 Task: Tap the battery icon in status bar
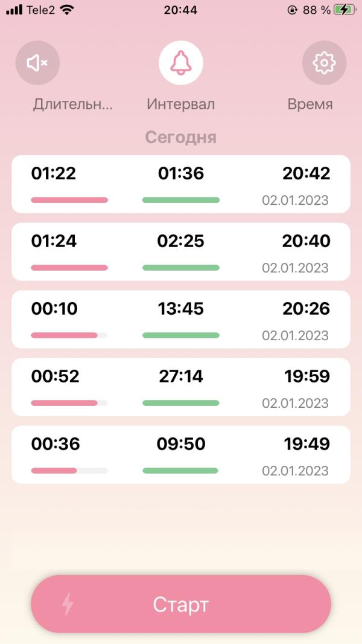click(345, 10)
